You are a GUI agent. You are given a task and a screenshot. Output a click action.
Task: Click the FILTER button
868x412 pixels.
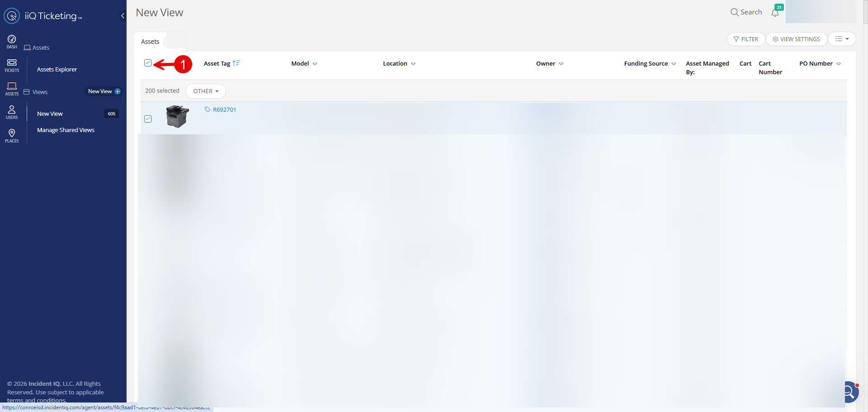point(746,39)
